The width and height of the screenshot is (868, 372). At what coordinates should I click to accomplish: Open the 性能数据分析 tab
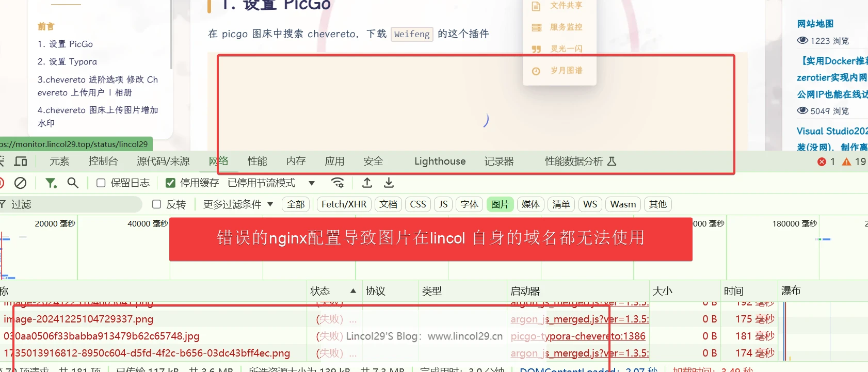point(574,161)
